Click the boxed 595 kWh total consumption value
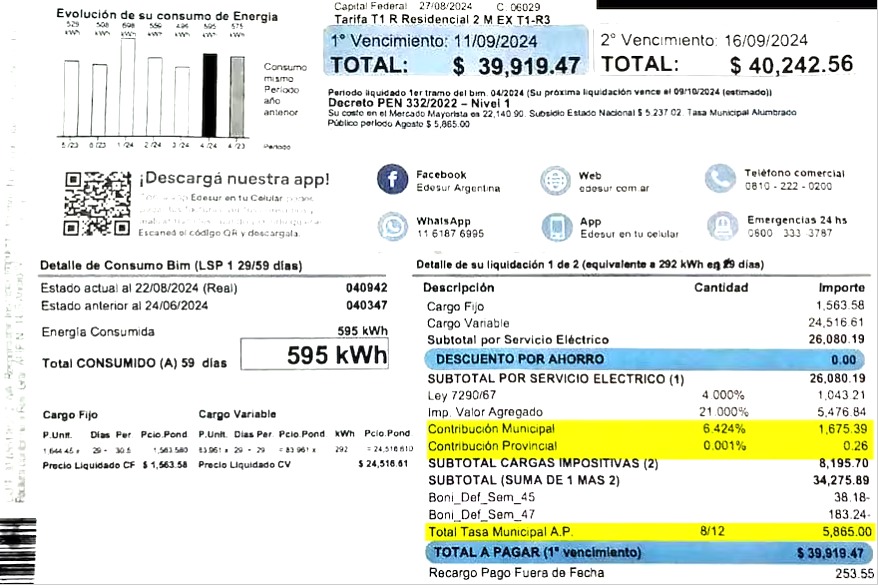 (x=315, y=355)
